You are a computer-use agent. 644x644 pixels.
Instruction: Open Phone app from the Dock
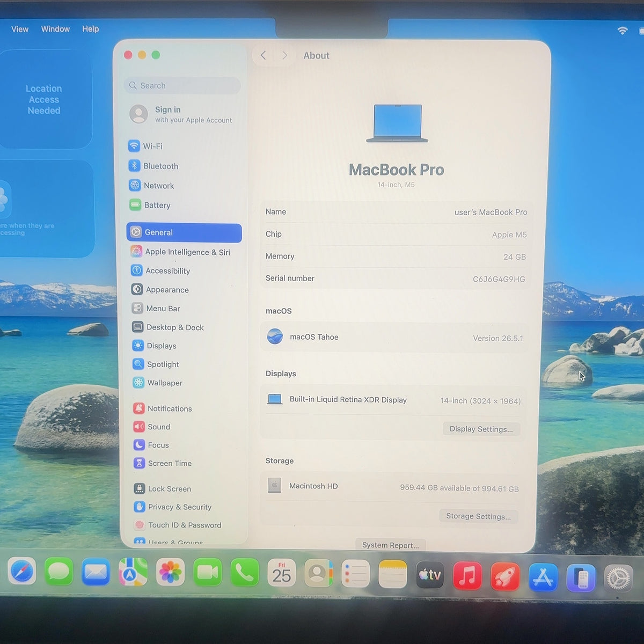click(x=245, y=573)
